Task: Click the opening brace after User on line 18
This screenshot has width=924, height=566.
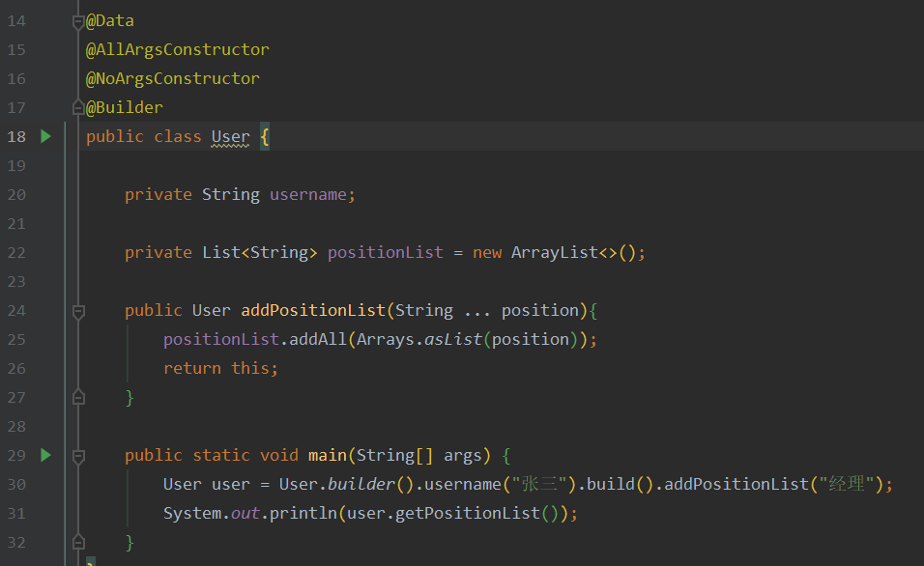Action: click(x=265, y=137)
